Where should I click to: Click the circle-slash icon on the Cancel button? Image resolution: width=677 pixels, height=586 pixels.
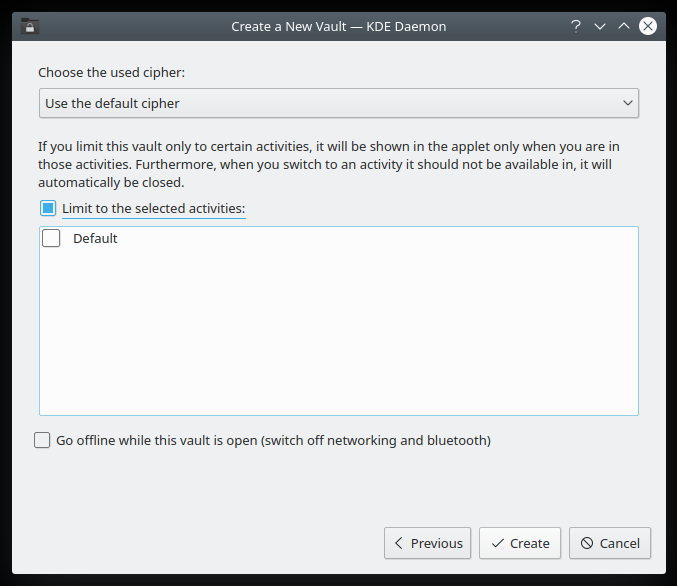587,543
